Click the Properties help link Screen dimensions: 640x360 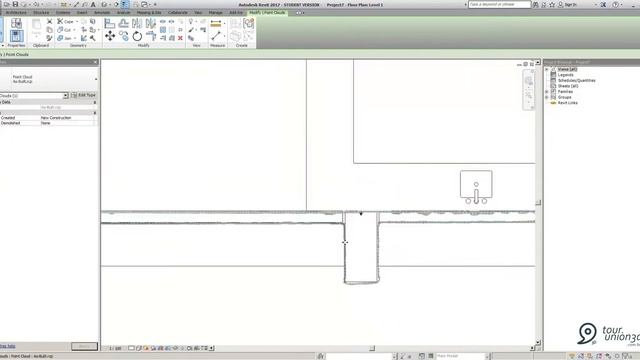8,346
